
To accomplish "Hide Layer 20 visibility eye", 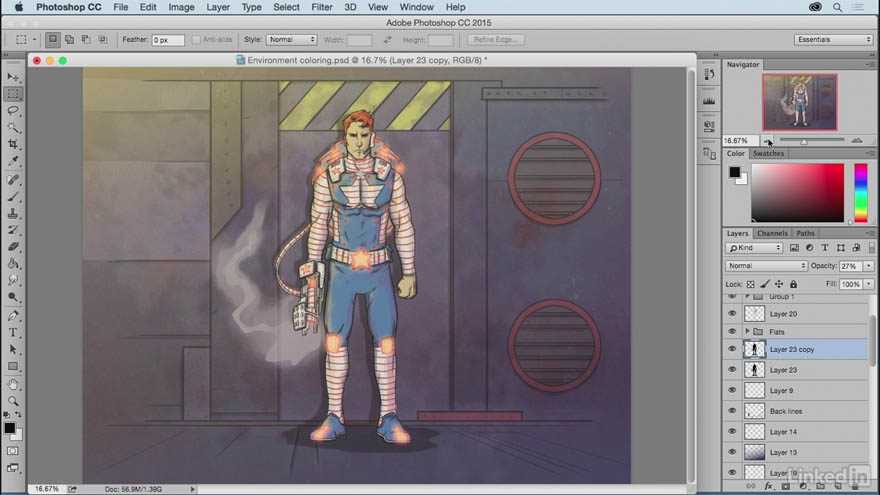I will [732, 314].
